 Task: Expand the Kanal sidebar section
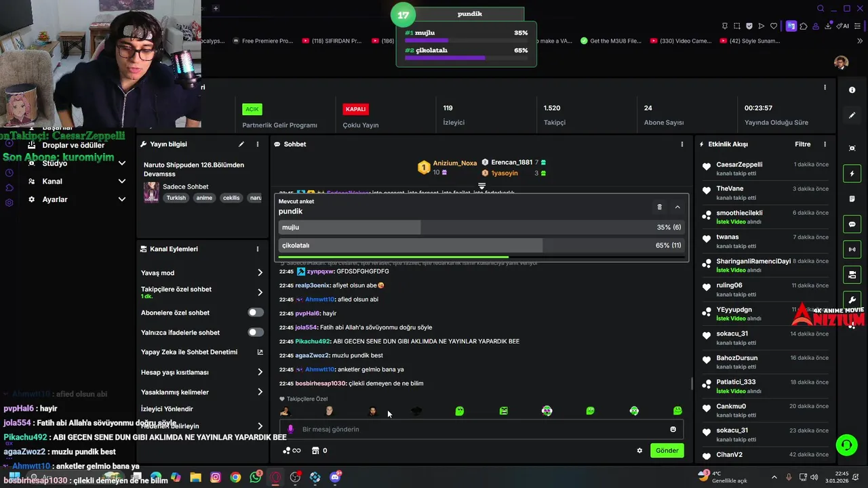pyautogui.click(x=122, y=181)
